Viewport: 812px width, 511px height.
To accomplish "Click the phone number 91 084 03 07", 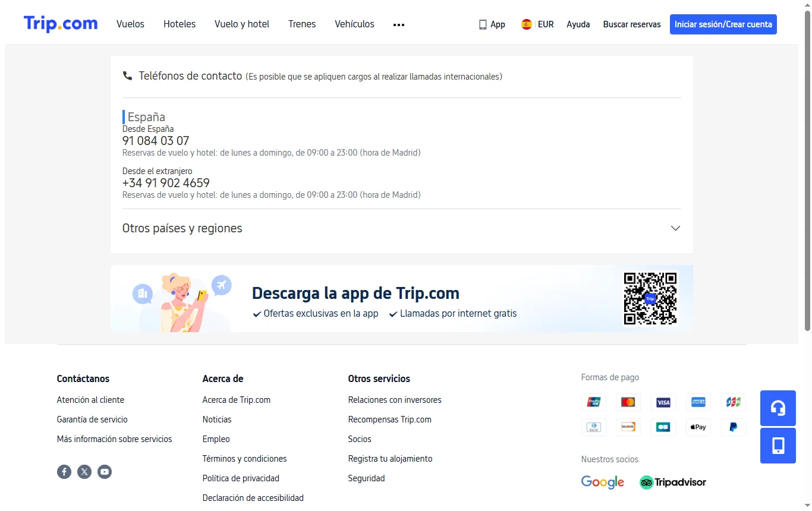I will click(156, 141).
